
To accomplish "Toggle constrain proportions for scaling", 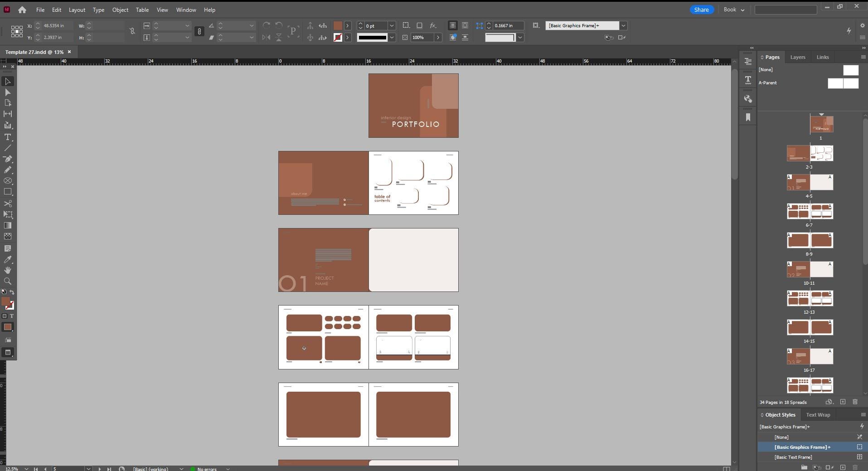I will (199, 31).
